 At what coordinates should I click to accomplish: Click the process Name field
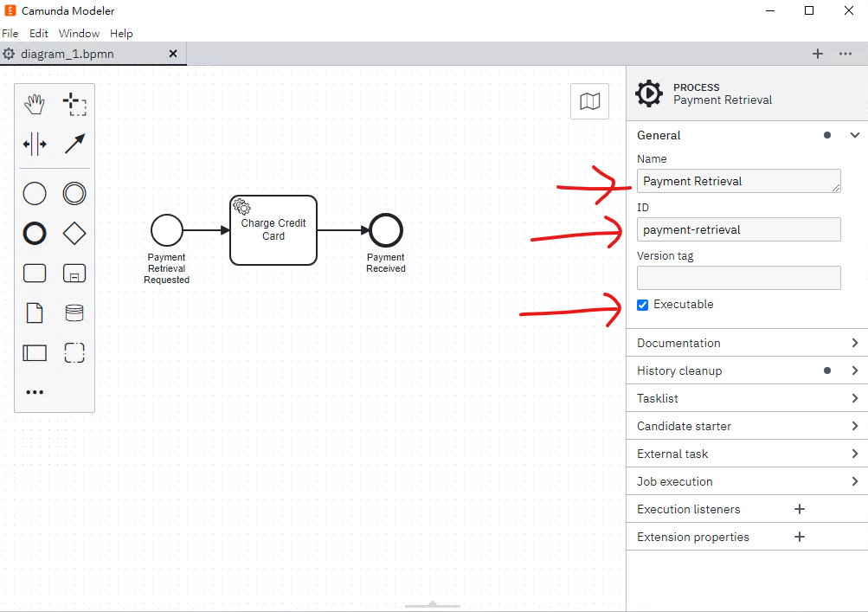[738, 181]
